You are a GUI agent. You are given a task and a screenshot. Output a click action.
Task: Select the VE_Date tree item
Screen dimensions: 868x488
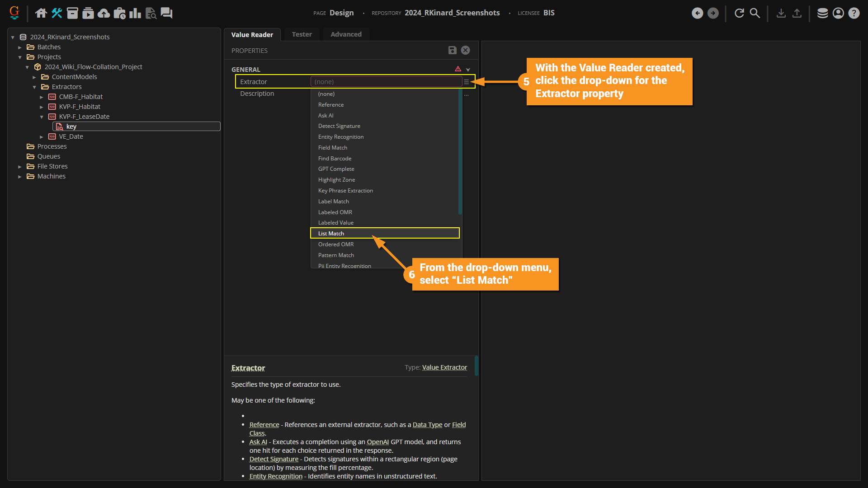(71, 136)
